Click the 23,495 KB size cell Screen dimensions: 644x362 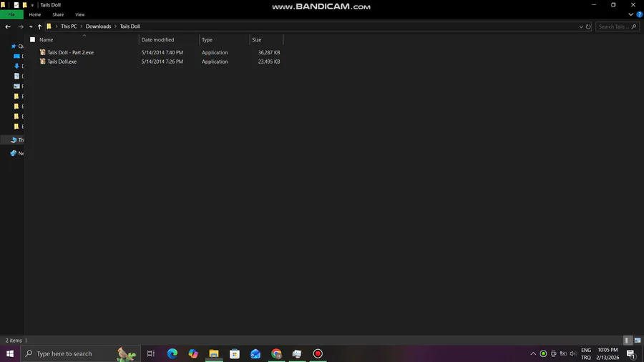tap(269, 62)
